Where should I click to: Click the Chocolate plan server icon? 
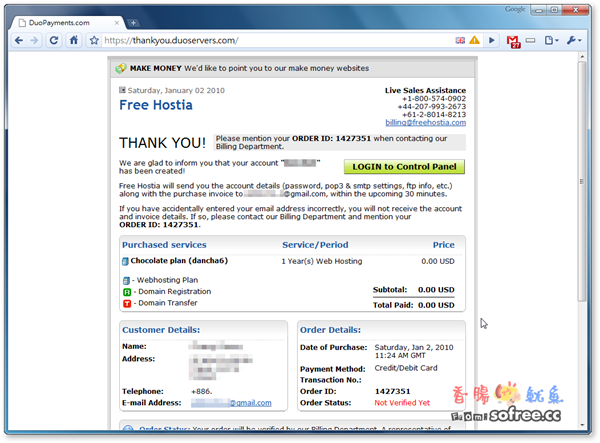tap(125, 261)
